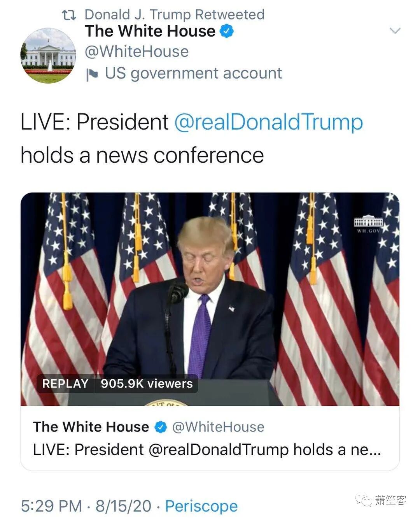Click the verified badge in the link card
420x519 pixels.
(160, 427)
